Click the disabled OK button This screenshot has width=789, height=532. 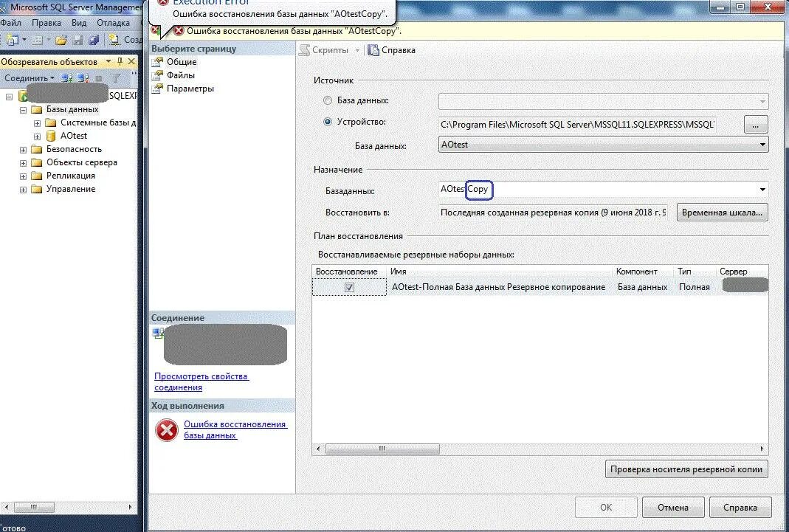tap(607, 508)
